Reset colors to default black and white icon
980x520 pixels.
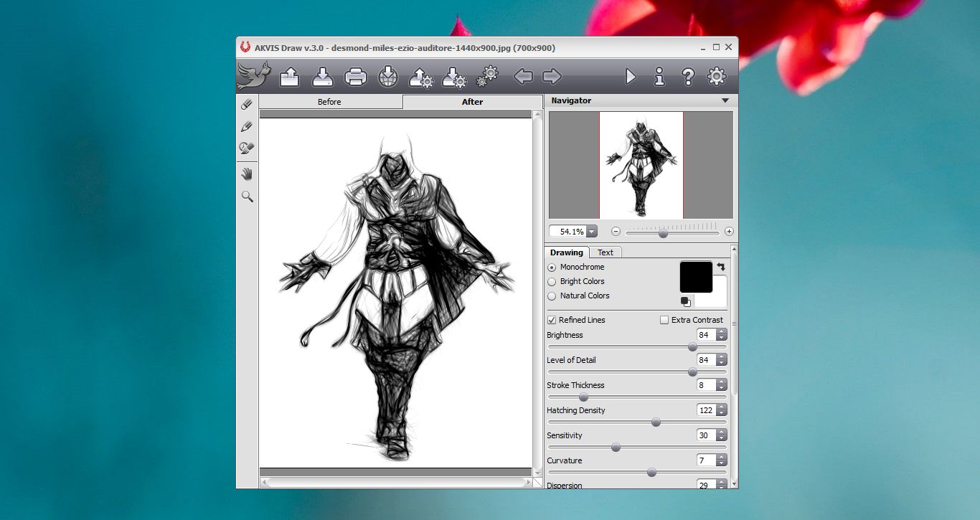(x=686, y=301)
